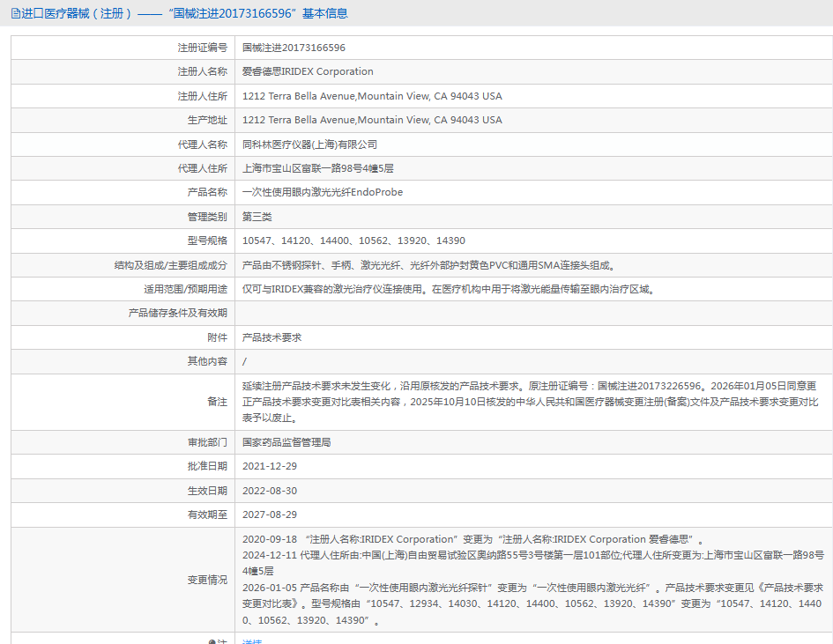This screenshot has height=644, width=833.
Task: Click the 备注 label
Action: coord(217,402)
